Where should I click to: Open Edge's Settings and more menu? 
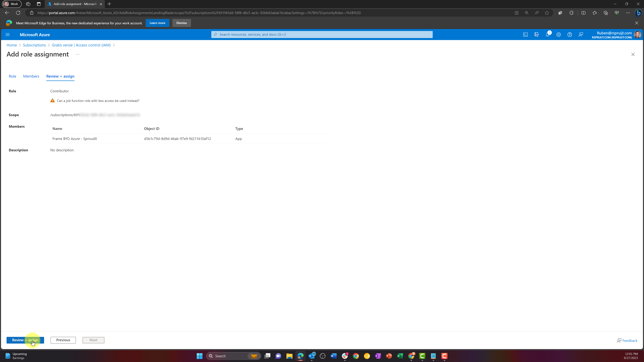628,13
